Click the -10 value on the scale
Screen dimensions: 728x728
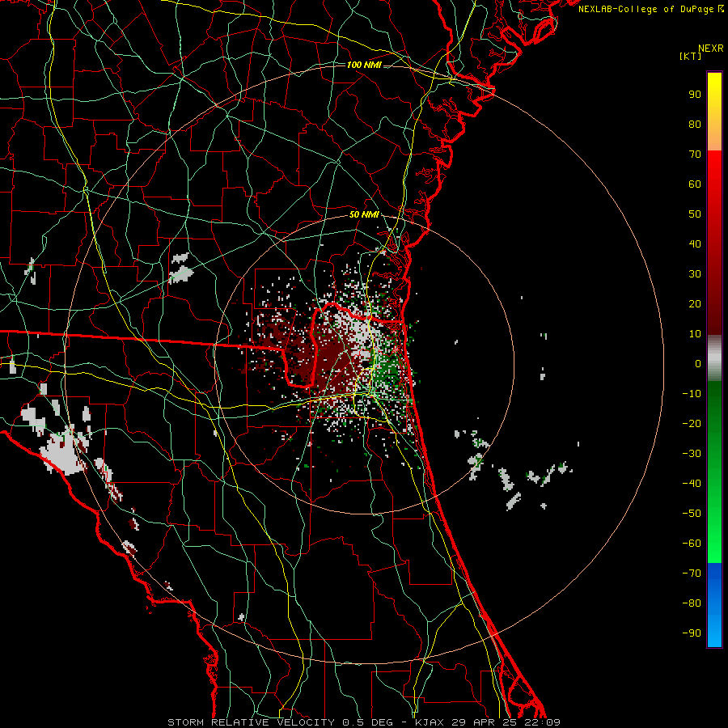click(692, 394)
